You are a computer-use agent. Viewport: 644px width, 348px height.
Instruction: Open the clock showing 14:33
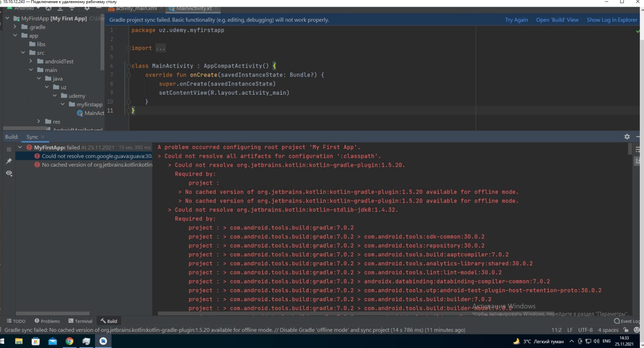tap(624, 341)
